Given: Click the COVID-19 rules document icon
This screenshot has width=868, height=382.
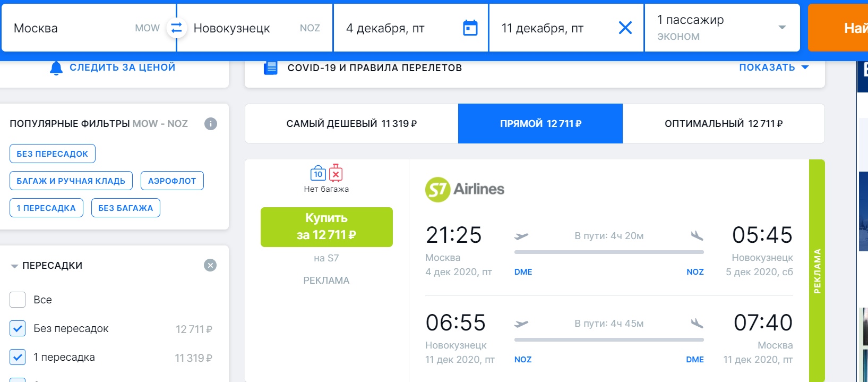Looking at the screenshot, I should click(271, 67).
